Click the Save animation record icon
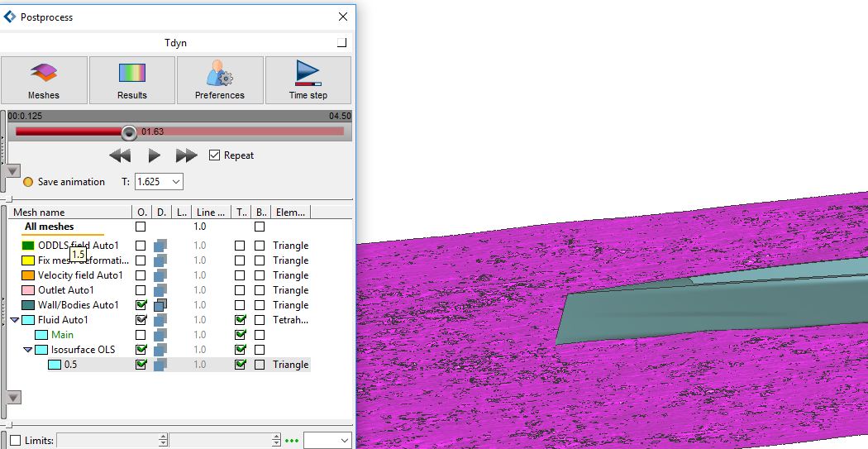The width and height of the screenshot is (868, 449). click(x=27, y=182)
